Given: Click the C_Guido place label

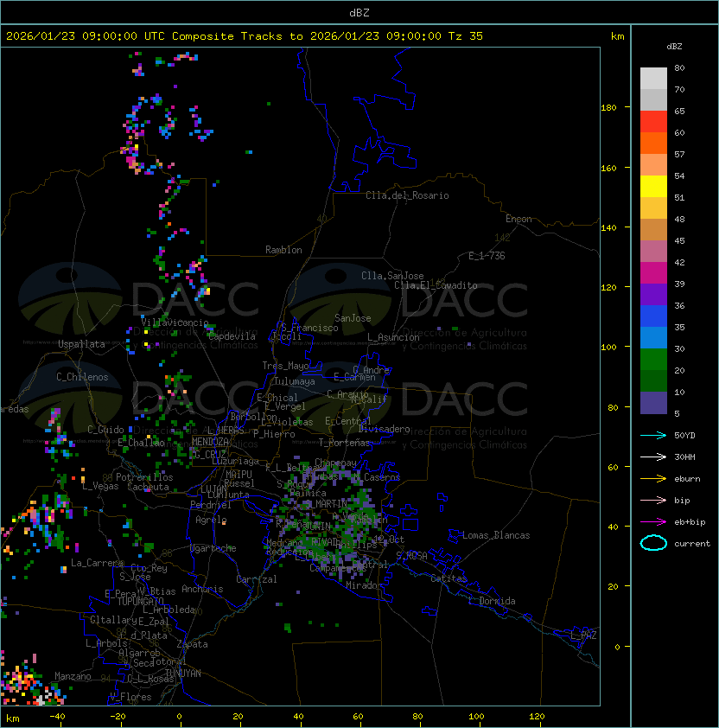Looking at the screenshot, I should tap(105, 430).
